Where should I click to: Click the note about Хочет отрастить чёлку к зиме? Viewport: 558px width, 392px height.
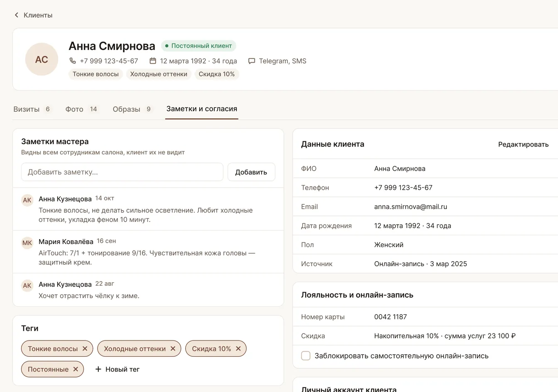point(89,296)
